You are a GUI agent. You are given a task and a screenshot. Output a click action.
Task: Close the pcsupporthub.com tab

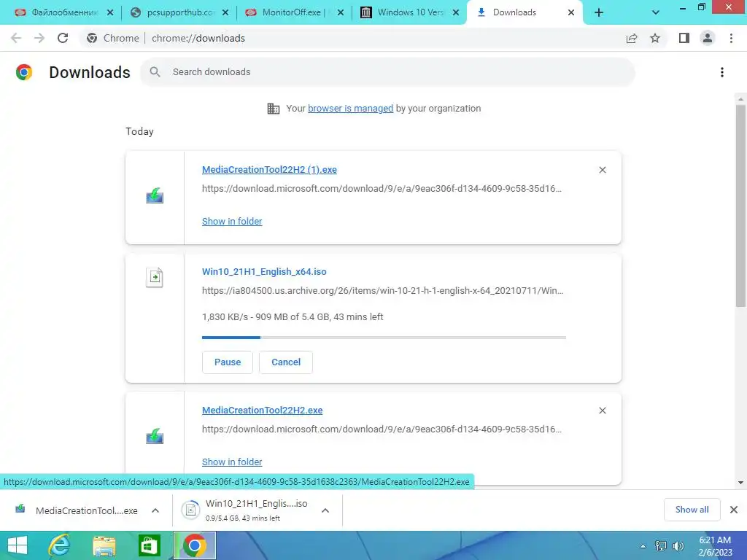pos(225,12)
